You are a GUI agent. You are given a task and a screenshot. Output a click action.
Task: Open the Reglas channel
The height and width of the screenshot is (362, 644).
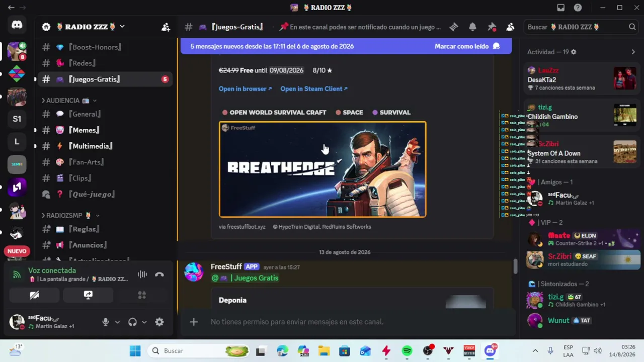coord(105,229)
